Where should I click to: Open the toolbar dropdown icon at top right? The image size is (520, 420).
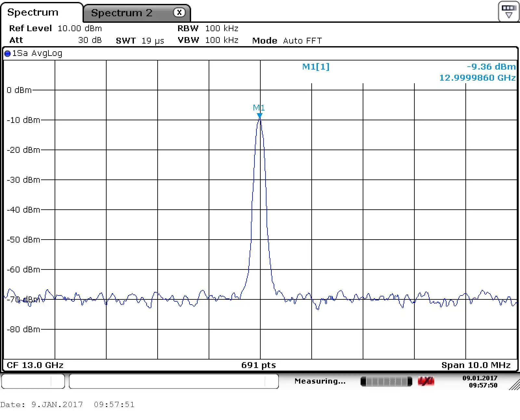[x=509, y=12]
